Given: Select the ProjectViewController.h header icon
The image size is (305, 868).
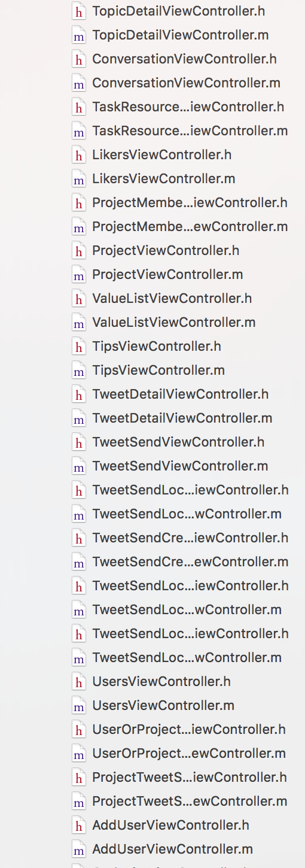Looking at the screenshot, I should click(78, 251).
